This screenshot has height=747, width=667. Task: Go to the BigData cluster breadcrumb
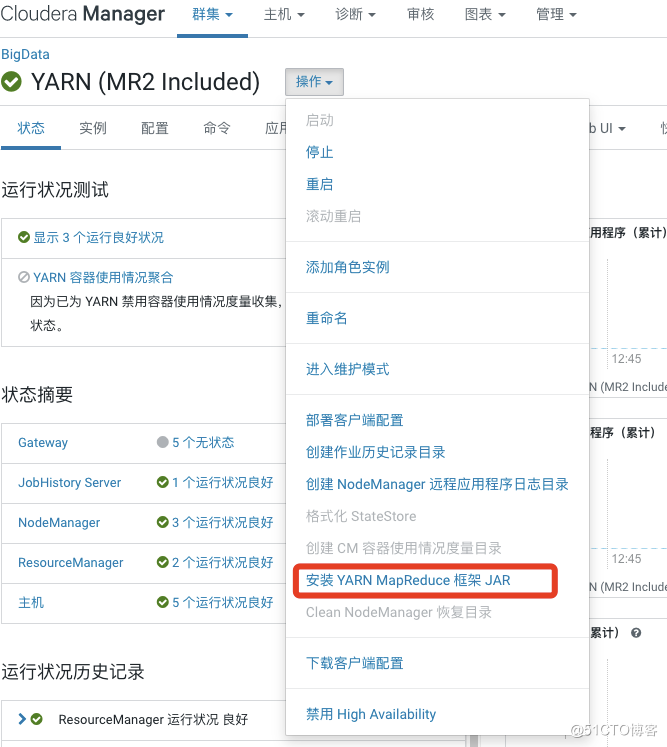tap(25, 54)
